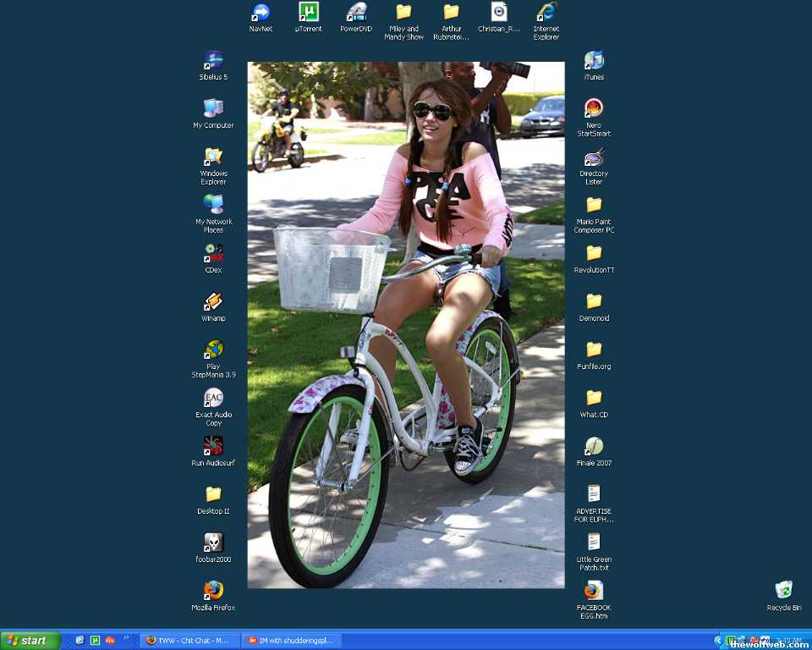Open the µTorrent desktop shortcut
Screen dimensions: 812x650
point(309,13)
